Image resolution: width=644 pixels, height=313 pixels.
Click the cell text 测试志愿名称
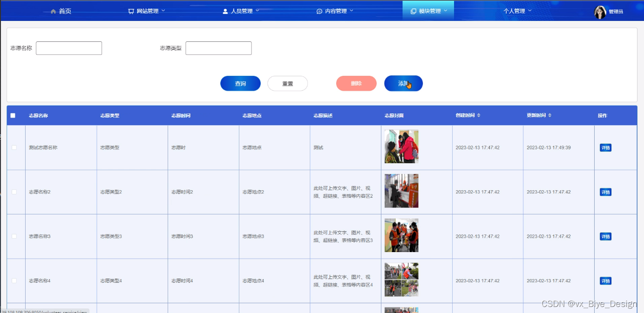tap(43, 147)
